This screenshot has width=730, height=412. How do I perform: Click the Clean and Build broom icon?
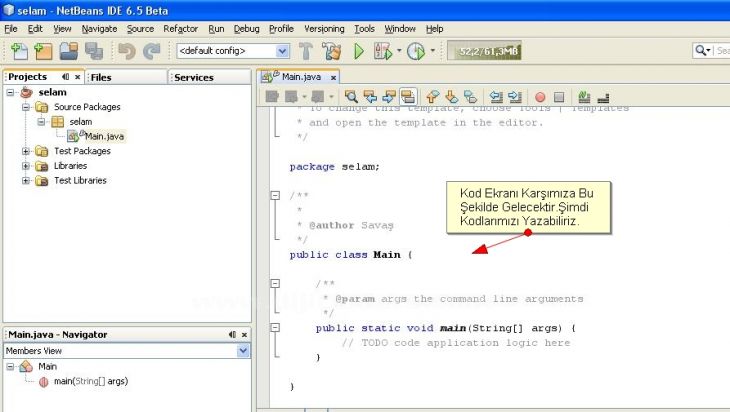(x=332, y=51)
